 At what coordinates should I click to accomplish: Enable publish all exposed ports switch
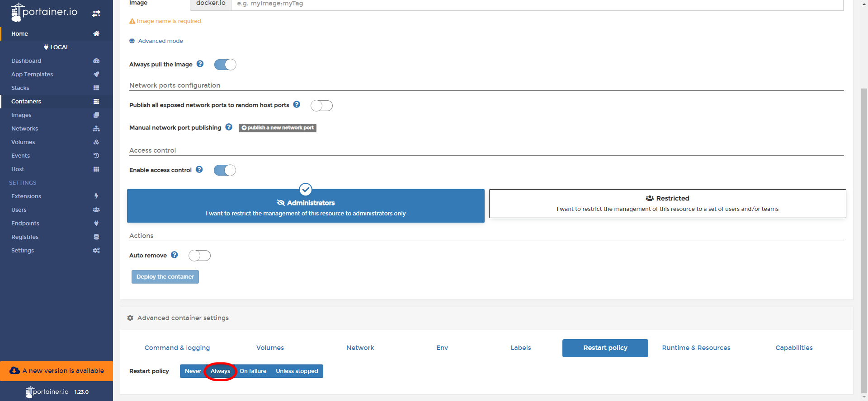click(x=321, y=105)
